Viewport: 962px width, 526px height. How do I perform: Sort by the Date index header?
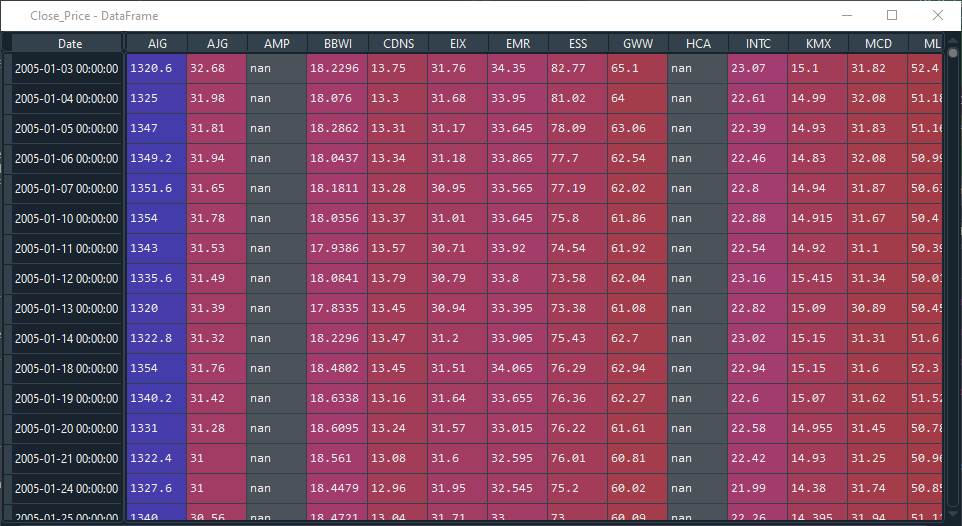[69, 44]
